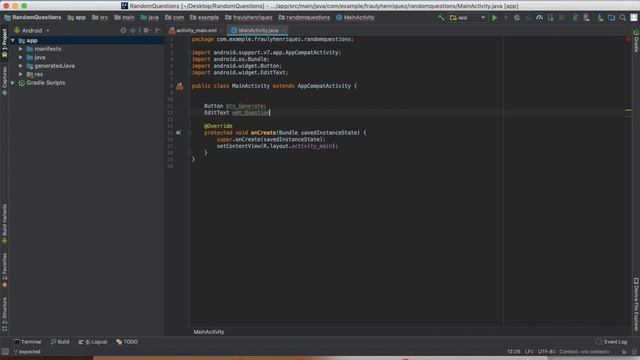Click the lock icon in status bar

624,351
